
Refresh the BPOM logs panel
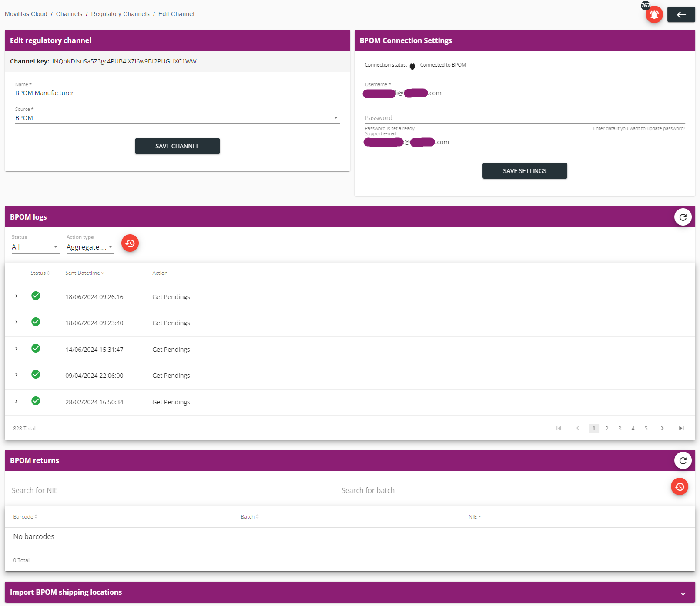pos(683,217)
